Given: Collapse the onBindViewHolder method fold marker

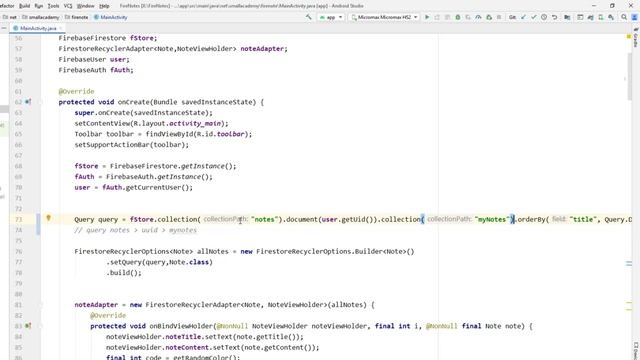Looking at the screenshot, I should pyautogui.click(x=41, y=326).
